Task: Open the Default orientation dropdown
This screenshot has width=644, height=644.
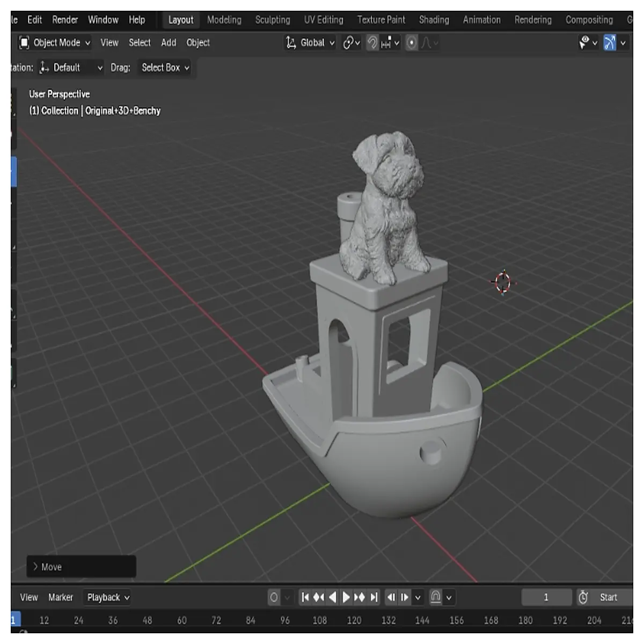Action: (71, 68)
